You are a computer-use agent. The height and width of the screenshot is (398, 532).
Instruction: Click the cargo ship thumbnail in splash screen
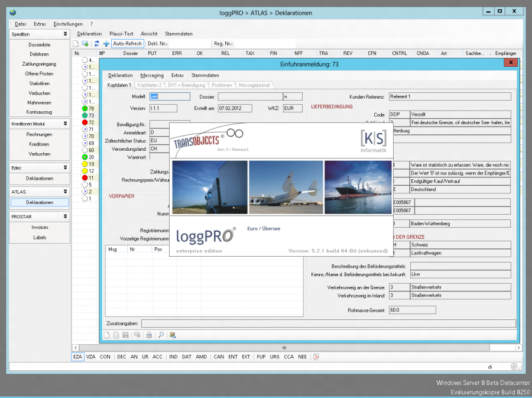(358, 187)
